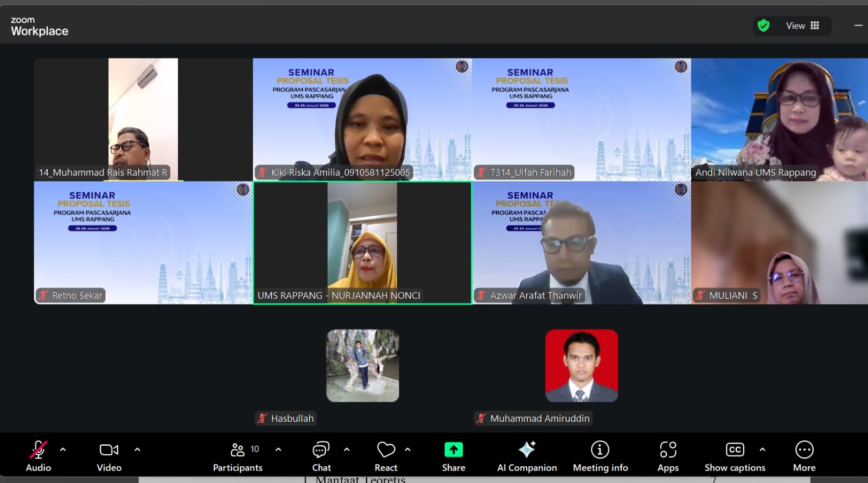Open the View layout menu

coord(802,25)
